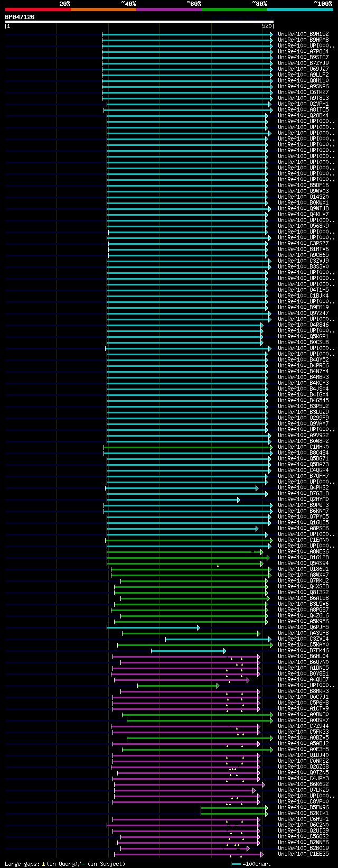Select the UniRef100_C5FK33 label
The width and height of the screenshot is (338, 868).
(x=303, y=732)
